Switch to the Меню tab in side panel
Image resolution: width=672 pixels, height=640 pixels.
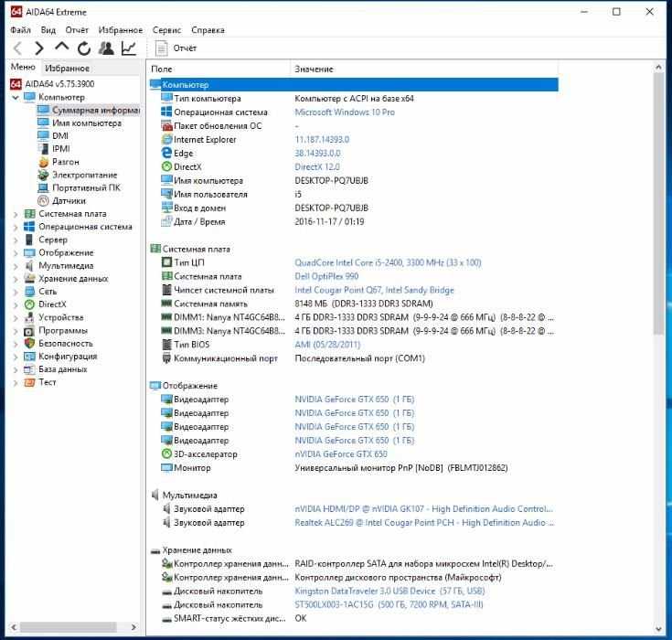23,67
